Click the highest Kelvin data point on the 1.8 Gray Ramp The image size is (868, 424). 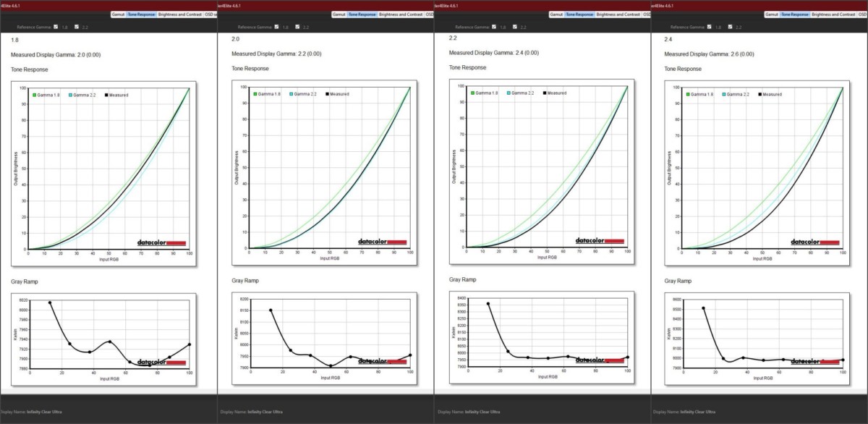click(50, 302)
